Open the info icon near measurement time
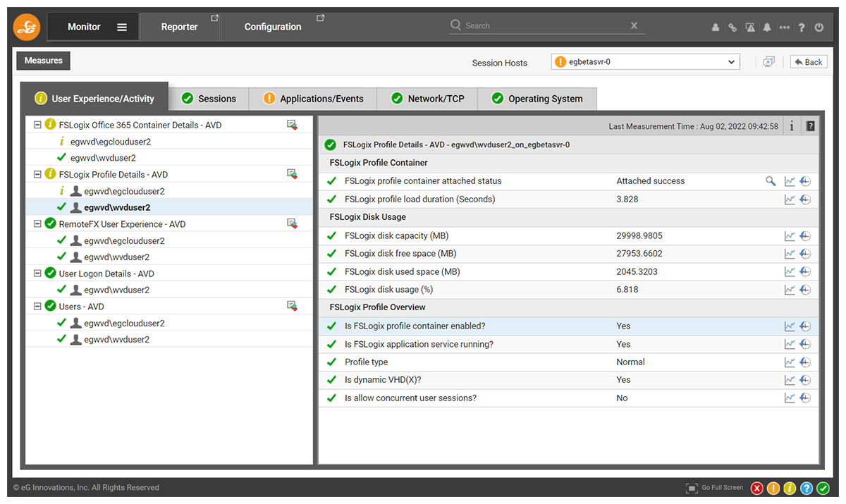 click(x=792, y=126)
